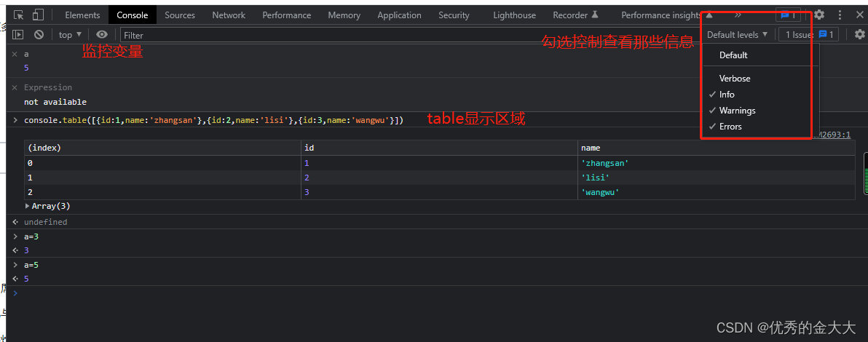The image size is (868, 342).
Task: Switch to the Elements tab
Action: point(82,15)
